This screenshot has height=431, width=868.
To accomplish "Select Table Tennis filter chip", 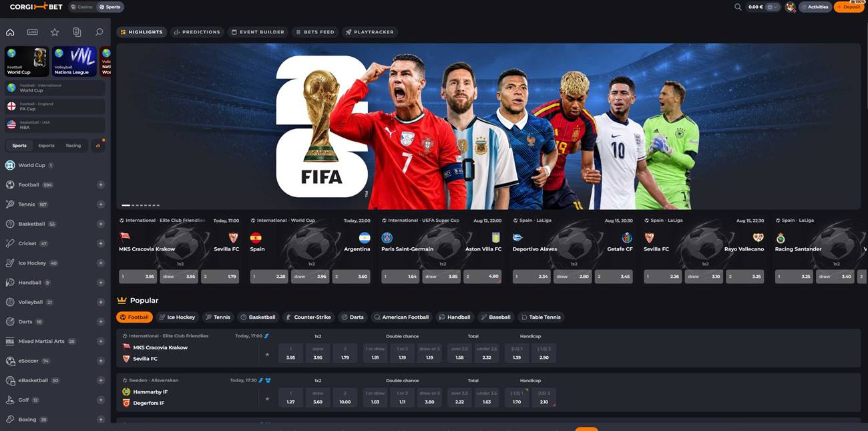I will [541, 317].
